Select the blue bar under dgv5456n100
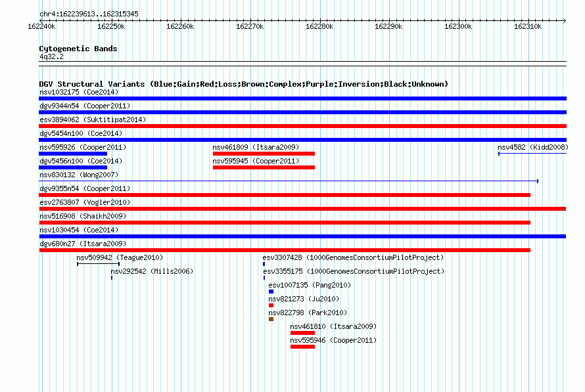This screenshot has width=585, height=392. 73,167
